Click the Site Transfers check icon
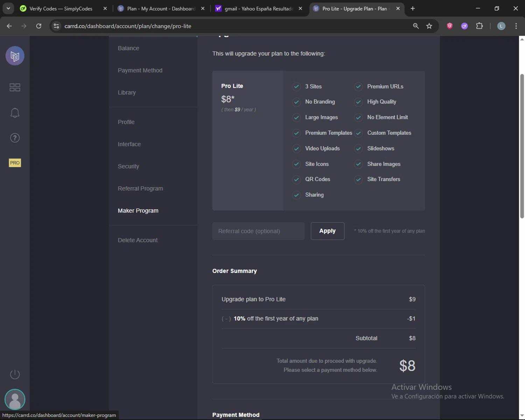Image resolution: width=525 pixels, height=420 pixels. [358, 179]
